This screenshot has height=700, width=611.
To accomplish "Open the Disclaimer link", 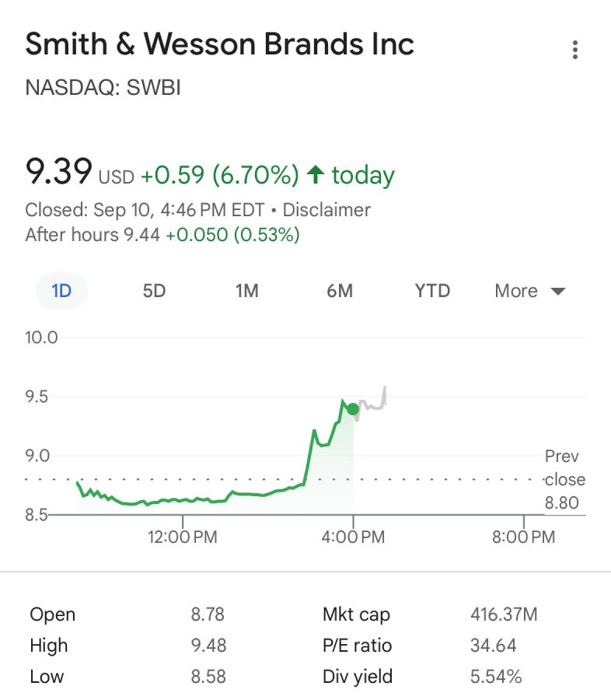I will click(326, 210).
